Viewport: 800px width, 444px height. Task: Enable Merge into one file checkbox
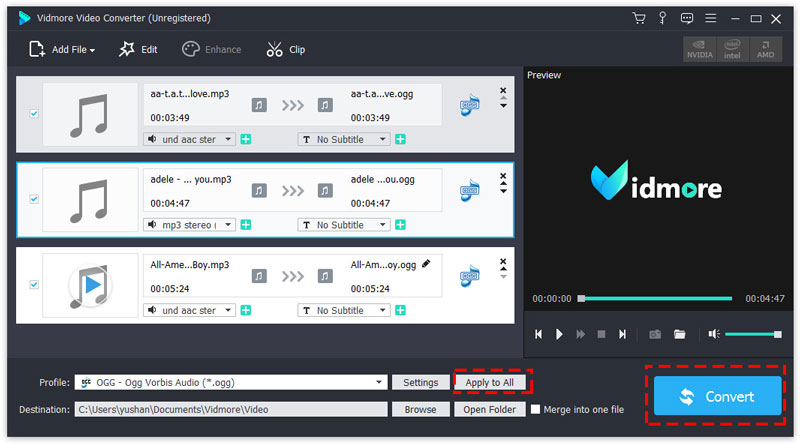pyautogui.click(x=537, y=409)
